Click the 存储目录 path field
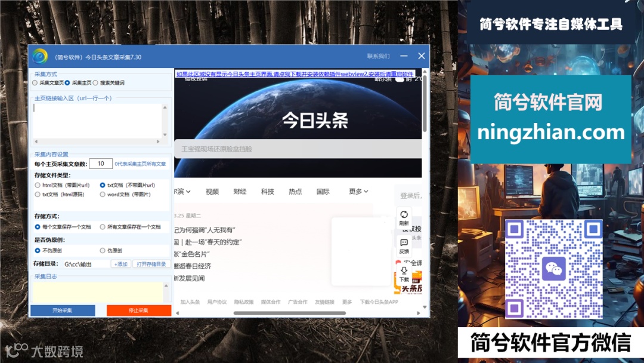Viewport: 644px width, 363px height. [86, 264]
